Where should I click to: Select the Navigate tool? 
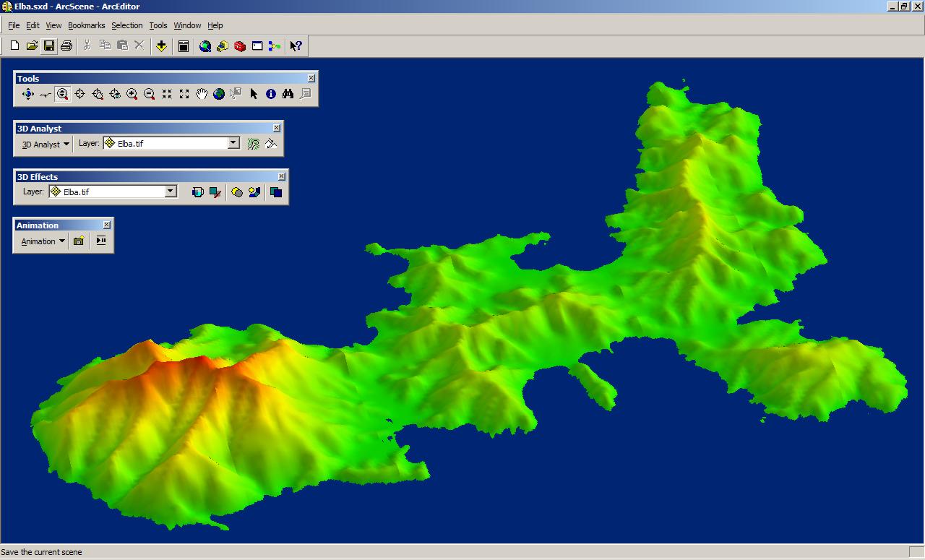[27, 94]
